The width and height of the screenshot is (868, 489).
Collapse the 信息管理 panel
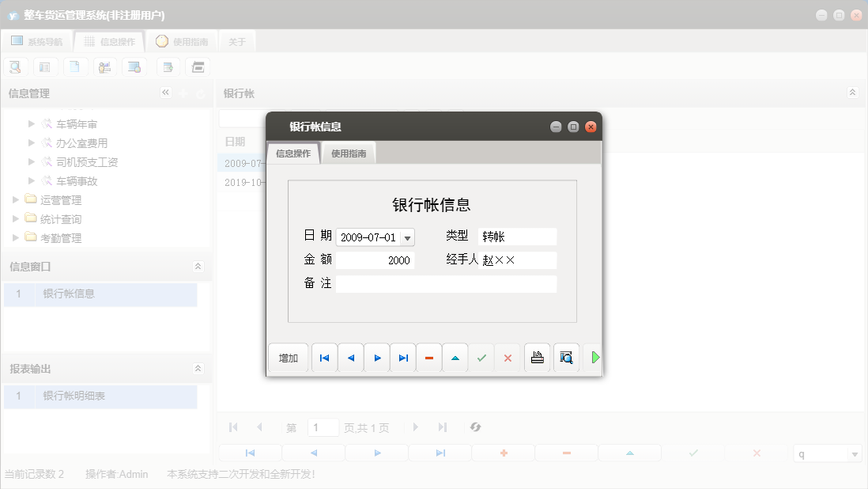coord(165,93)
